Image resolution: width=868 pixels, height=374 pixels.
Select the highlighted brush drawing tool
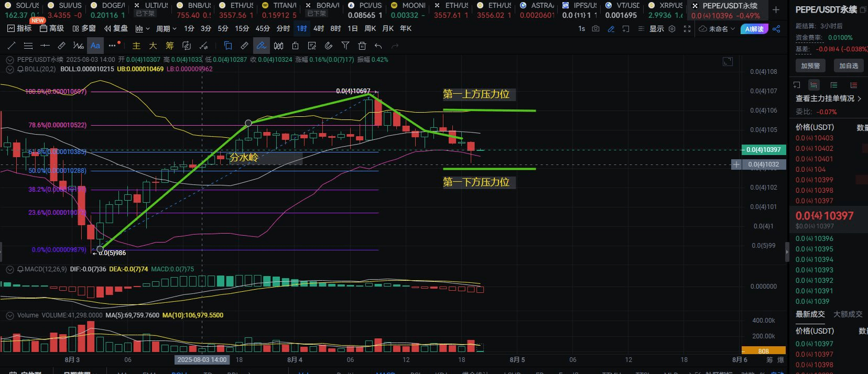pyautogui.click(x=261, y=46)
